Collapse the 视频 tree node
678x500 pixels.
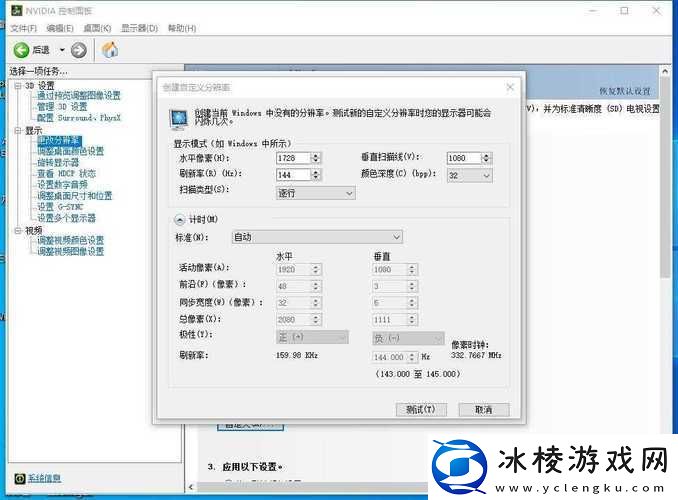18,230
